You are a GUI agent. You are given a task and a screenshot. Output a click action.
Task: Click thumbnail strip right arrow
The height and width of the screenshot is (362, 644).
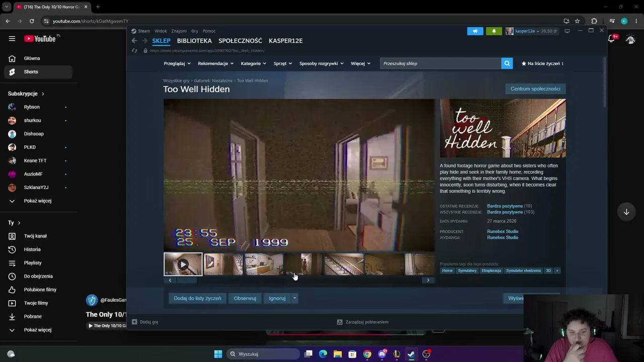tap(428, 280)
